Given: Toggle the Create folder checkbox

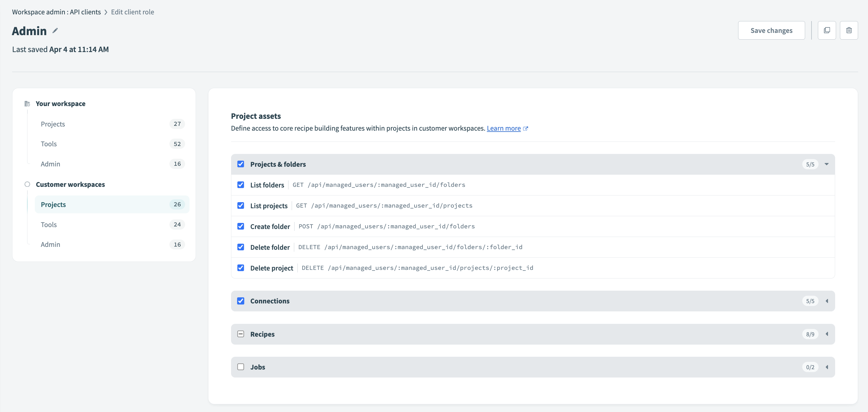Looking at the screenshot, I should (241, 226).
